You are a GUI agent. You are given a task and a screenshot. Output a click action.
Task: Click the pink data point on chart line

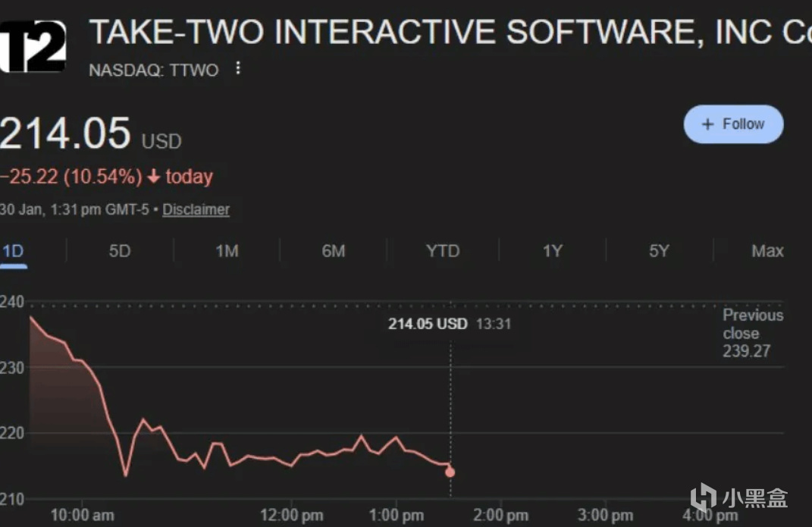pyautogui.click(x=450, y=472)
